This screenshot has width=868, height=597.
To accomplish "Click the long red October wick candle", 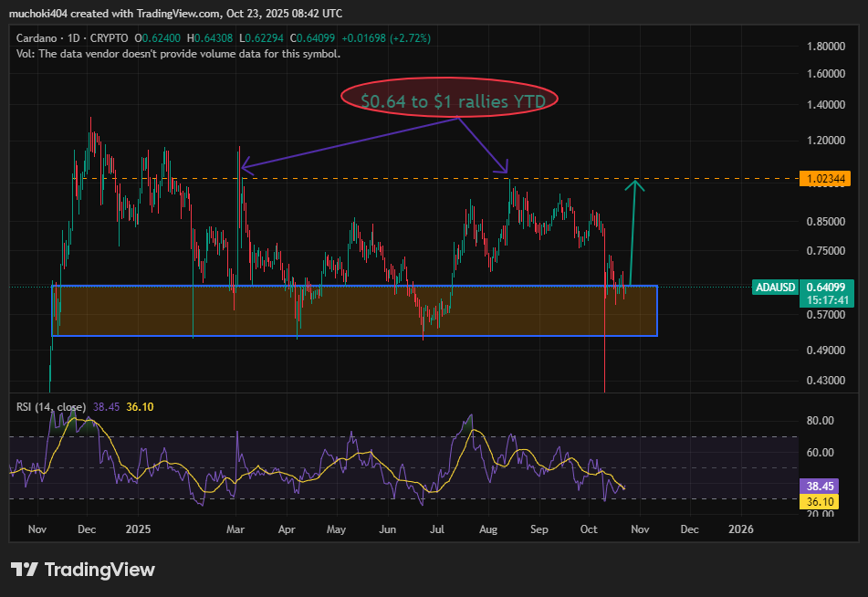I will click(605, 347).
